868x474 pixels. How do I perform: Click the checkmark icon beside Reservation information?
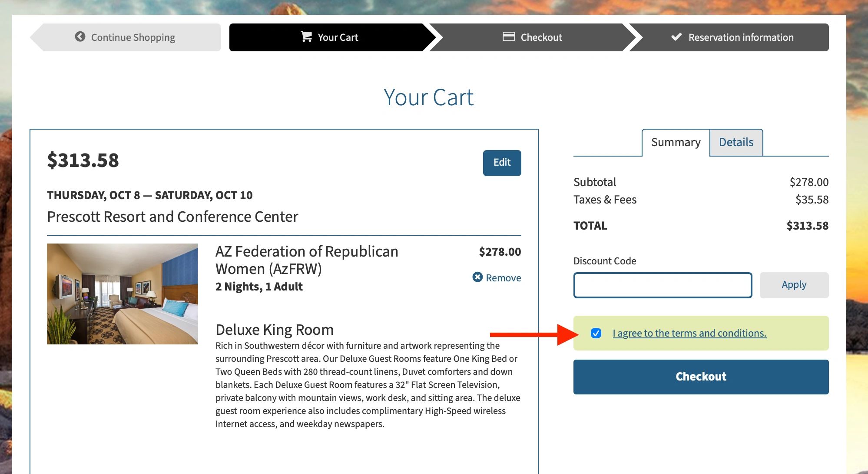(x=676, y=37)
